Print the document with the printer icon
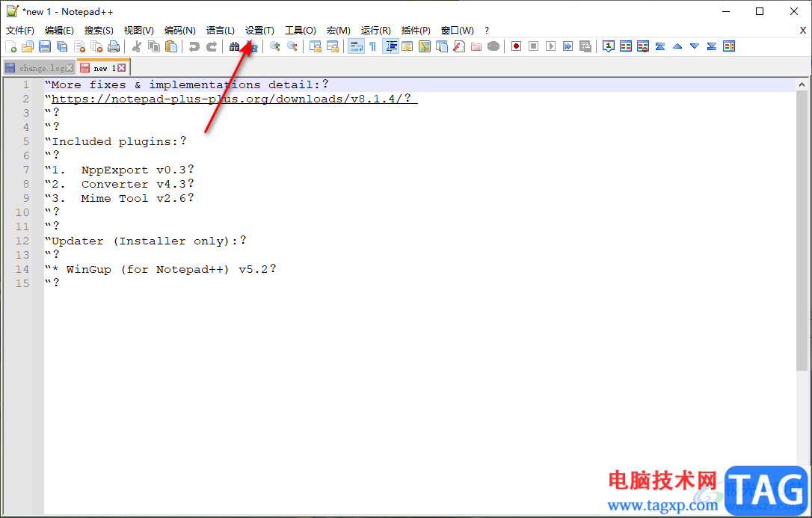 [x=114, y=46]
